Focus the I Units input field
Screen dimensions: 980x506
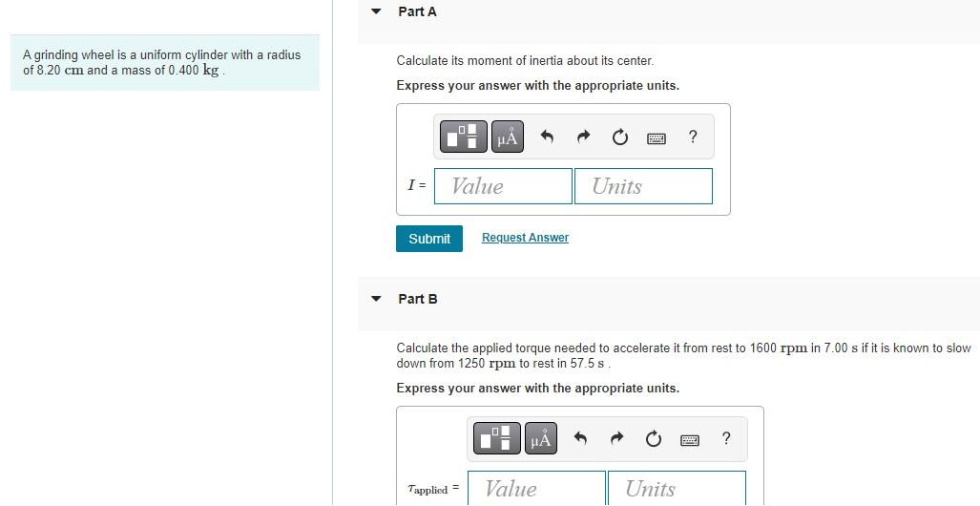point(643,186)
